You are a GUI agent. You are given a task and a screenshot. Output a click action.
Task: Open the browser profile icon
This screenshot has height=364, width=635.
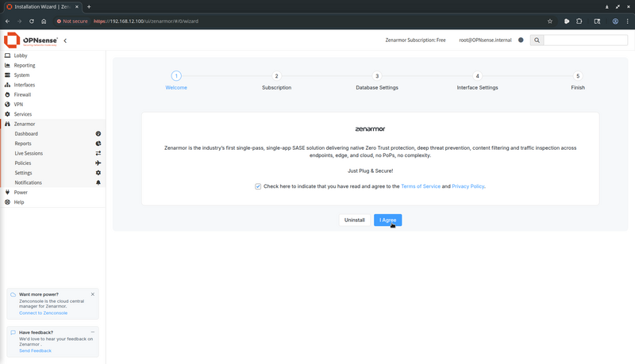615,21
